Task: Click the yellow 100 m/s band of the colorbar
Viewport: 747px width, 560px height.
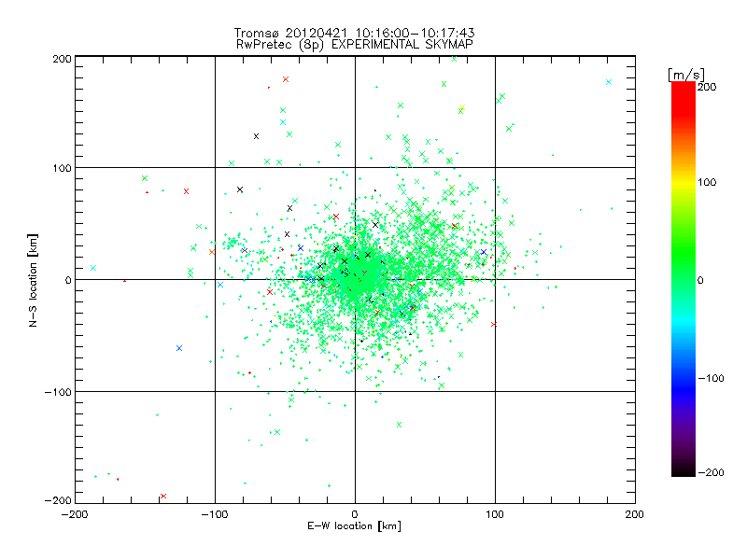Action: (684, 182)
